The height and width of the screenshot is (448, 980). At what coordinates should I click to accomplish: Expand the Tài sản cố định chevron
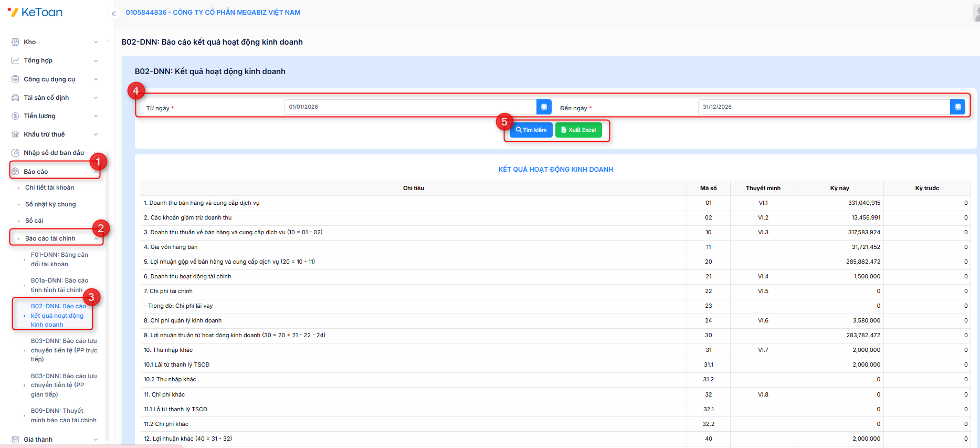96,98
